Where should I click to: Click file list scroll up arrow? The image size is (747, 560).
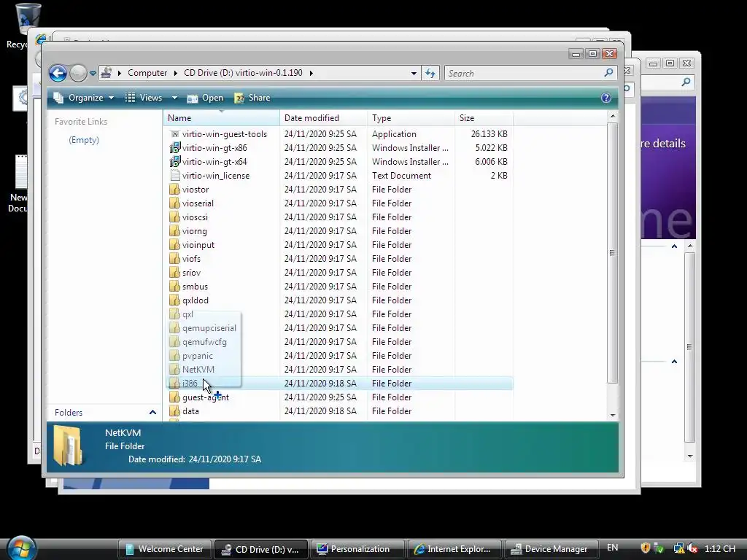(613, 116)
